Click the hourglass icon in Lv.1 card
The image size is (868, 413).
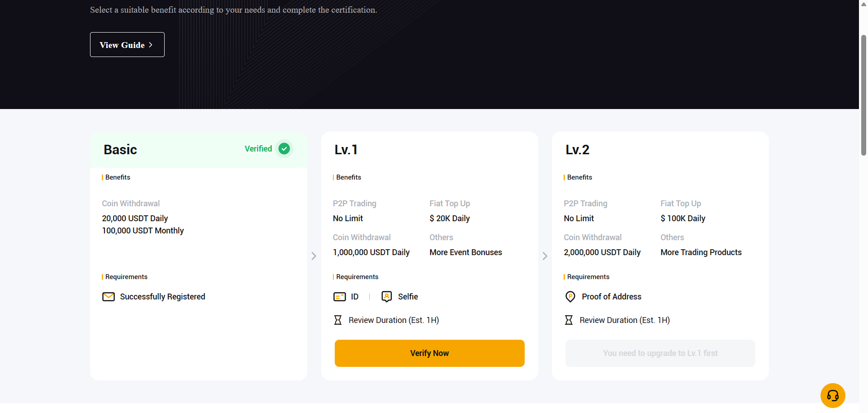338,320
